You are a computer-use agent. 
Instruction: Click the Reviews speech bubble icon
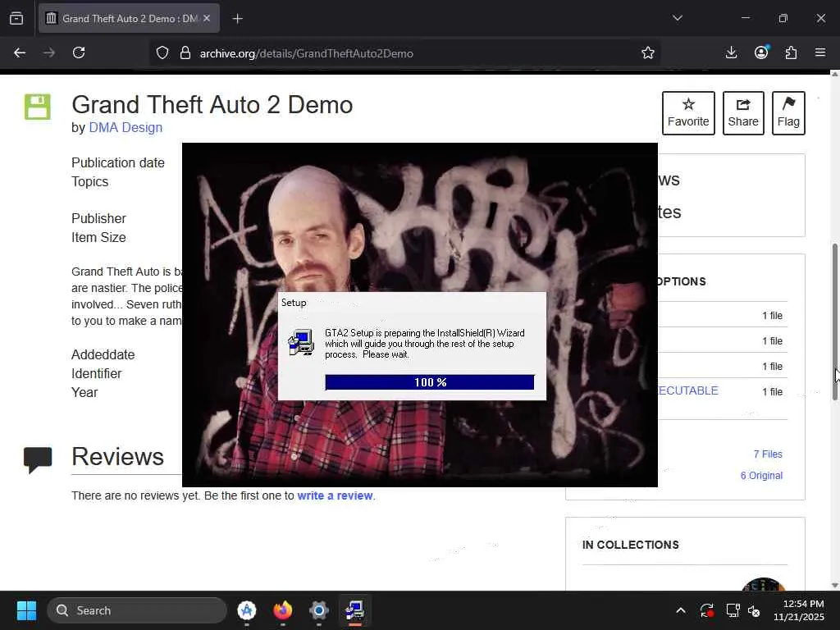38,460
